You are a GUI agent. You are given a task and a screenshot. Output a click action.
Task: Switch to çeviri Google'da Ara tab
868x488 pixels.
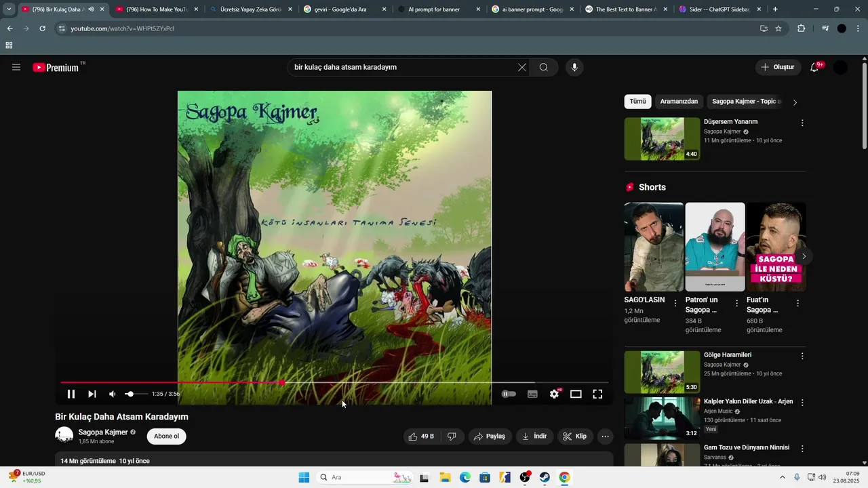[344, 9]
